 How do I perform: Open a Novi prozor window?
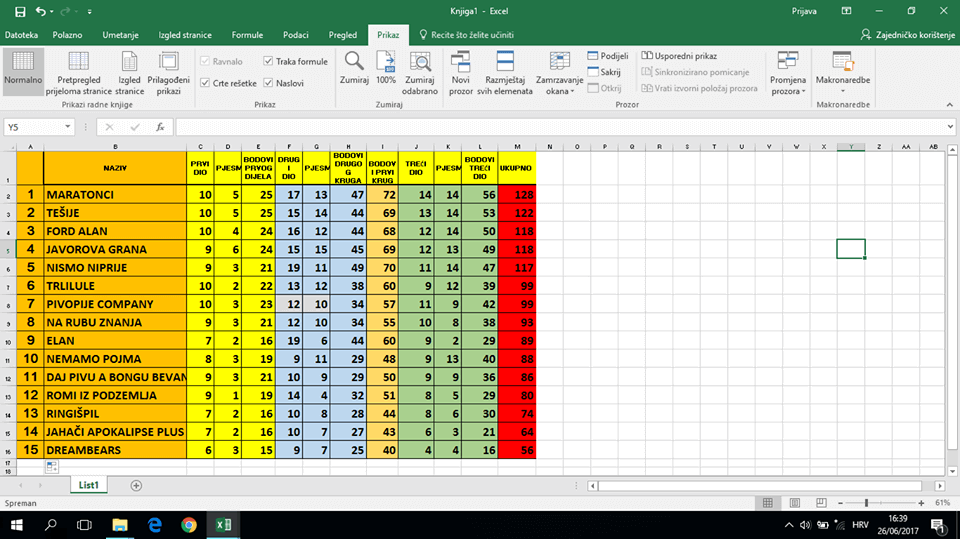coord(461,62)
